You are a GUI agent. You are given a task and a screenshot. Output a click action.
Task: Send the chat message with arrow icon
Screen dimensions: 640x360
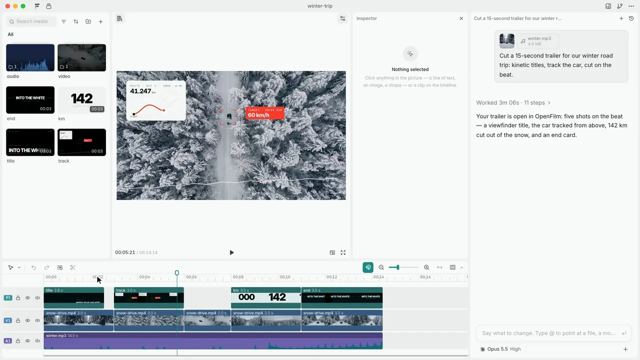click(x=624, y=333)
